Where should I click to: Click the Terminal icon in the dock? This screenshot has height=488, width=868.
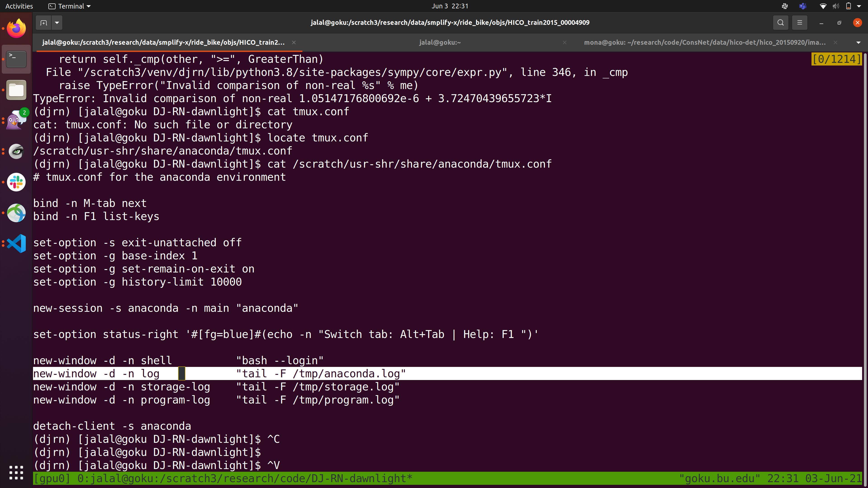click(16, 59)
